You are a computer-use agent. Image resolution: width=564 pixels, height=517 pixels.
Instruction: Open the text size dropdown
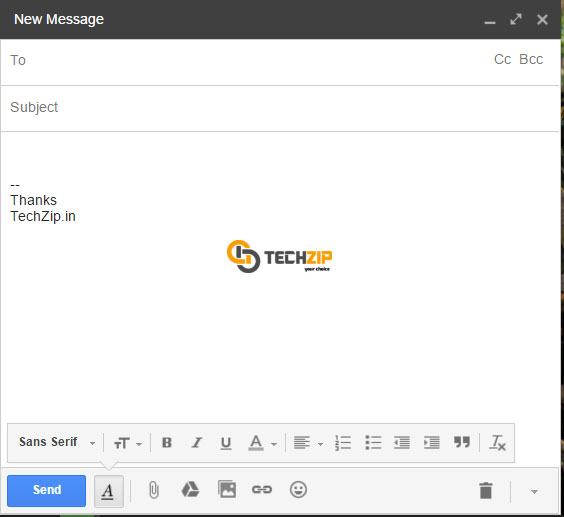128,443
